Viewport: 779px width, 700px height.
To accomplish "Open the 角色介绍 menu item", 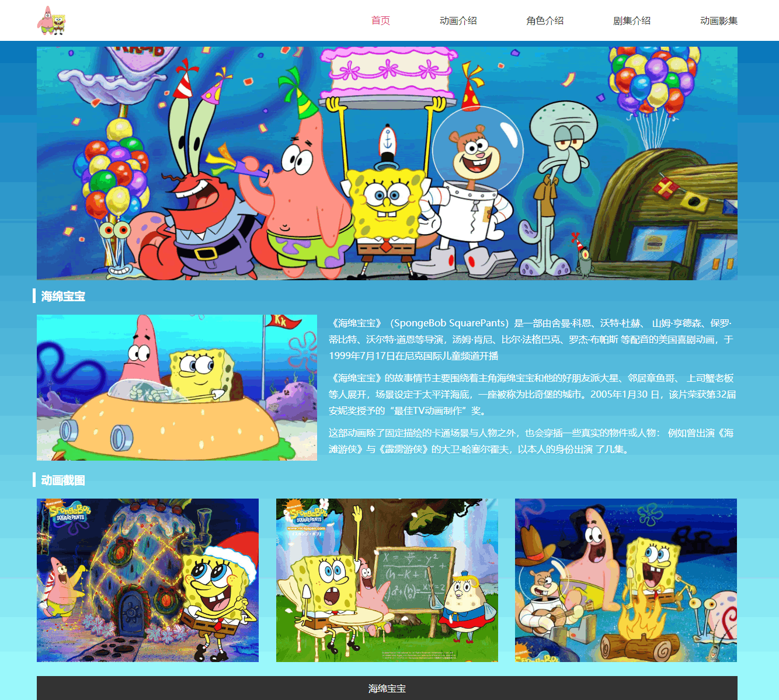I will click(x=545, y=20).
